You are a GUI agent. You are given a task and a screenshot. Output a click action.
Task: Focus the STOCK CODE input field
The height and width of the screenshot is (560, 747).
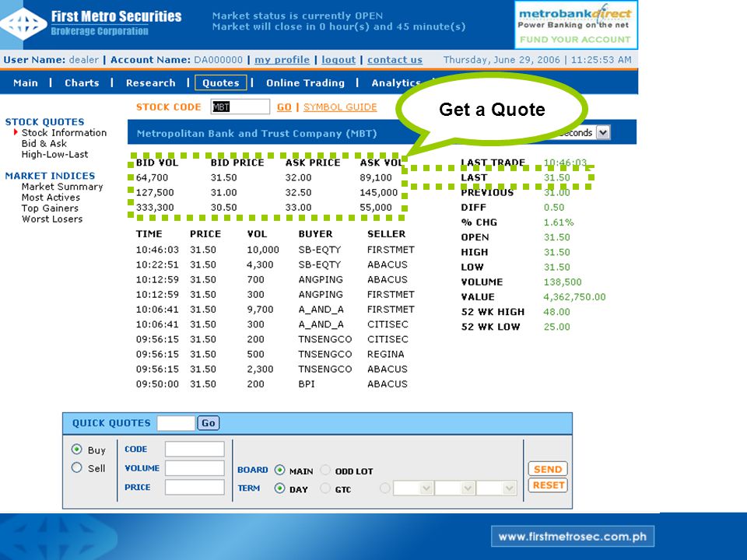click(x=240, y=107)
